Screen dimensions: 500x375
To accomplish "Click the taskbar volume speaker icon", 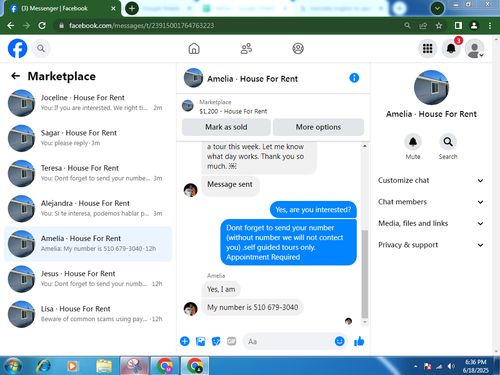I will pyautogui.click(x=451, y=366).
